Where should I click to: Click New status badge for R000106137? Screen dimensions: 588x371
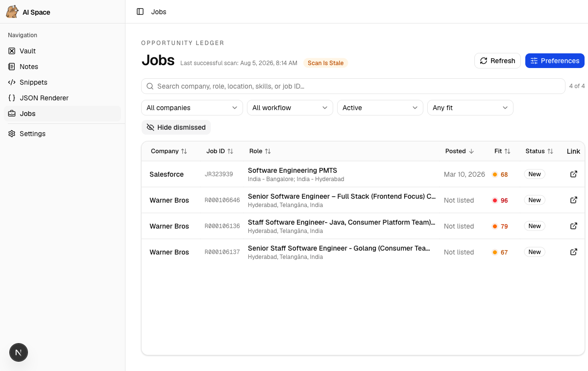535,252
